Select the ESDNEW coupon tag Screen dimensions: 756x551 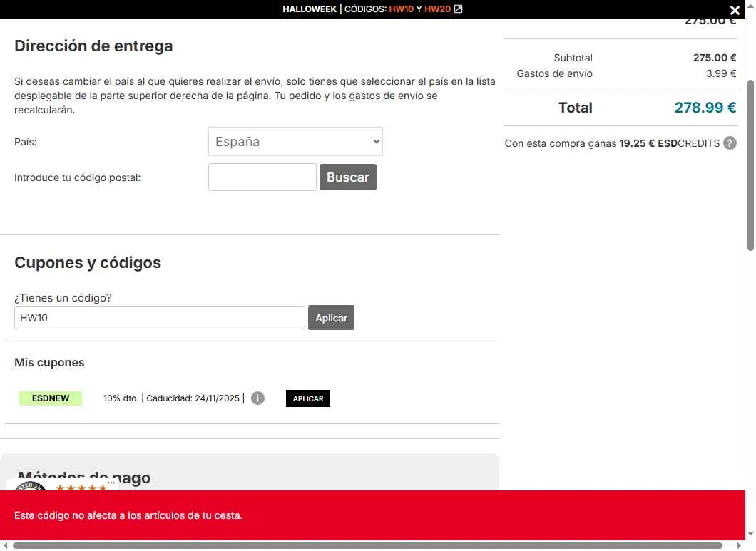51,398
